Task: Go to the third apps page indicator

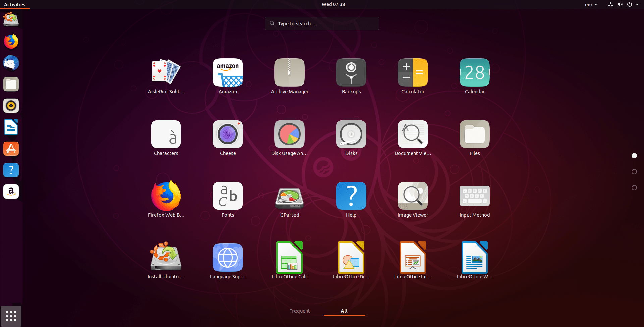Action: click(x=634, y=188)
